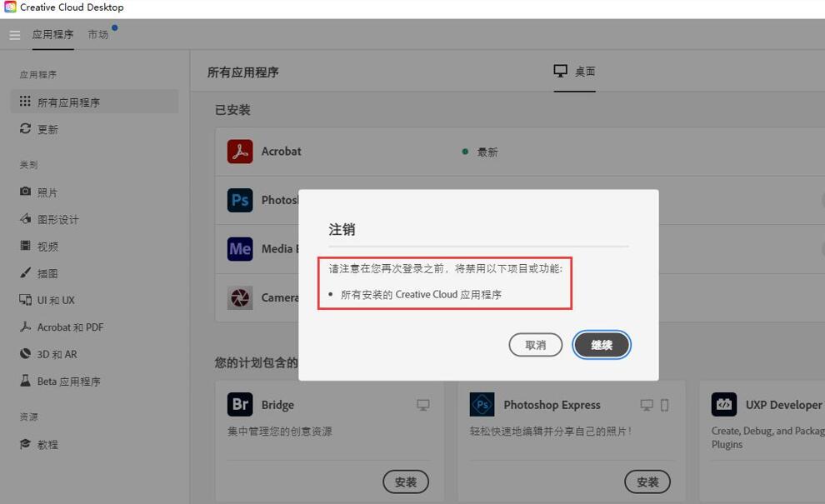Click the Media Encoder Me icon

tap(240, 249)
